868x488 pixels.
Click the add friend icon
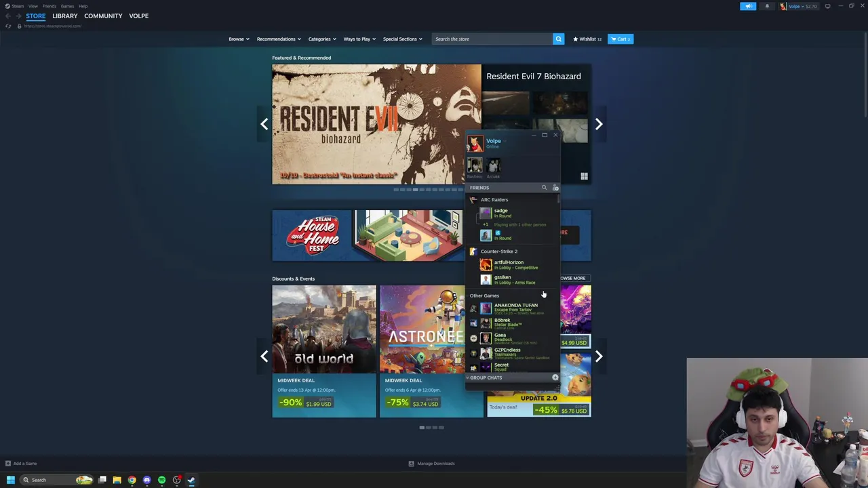click(x=555, y=188)
